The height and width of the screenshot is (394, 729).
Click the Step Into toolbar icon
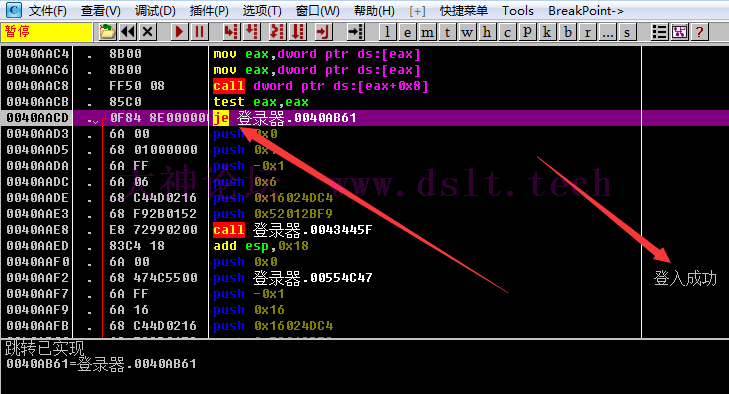pyautogui.click(x=231, y=32)
